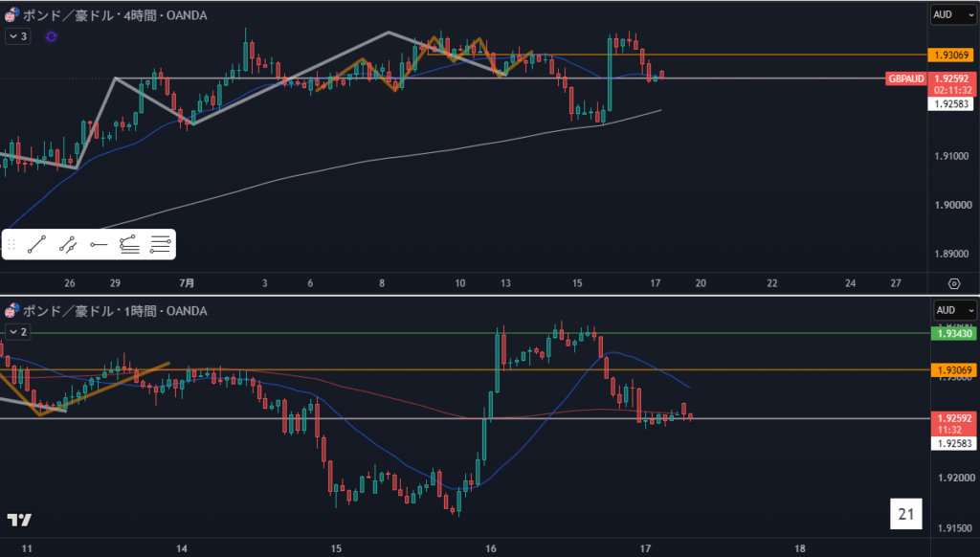This screenshot has width=980, height=557.
Task: Collapse the 1-hour chart indicator legend showing 2
Action: [18, 332]
